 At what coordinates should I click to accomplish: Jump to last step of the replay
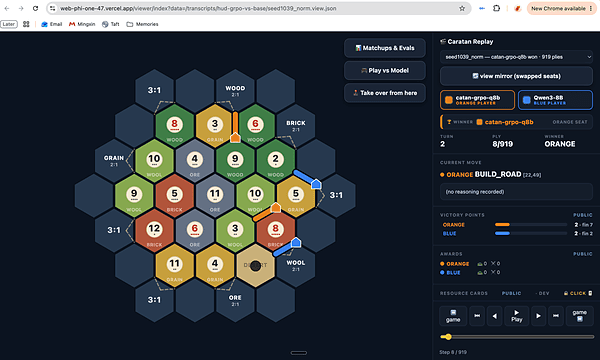[556, 316]
